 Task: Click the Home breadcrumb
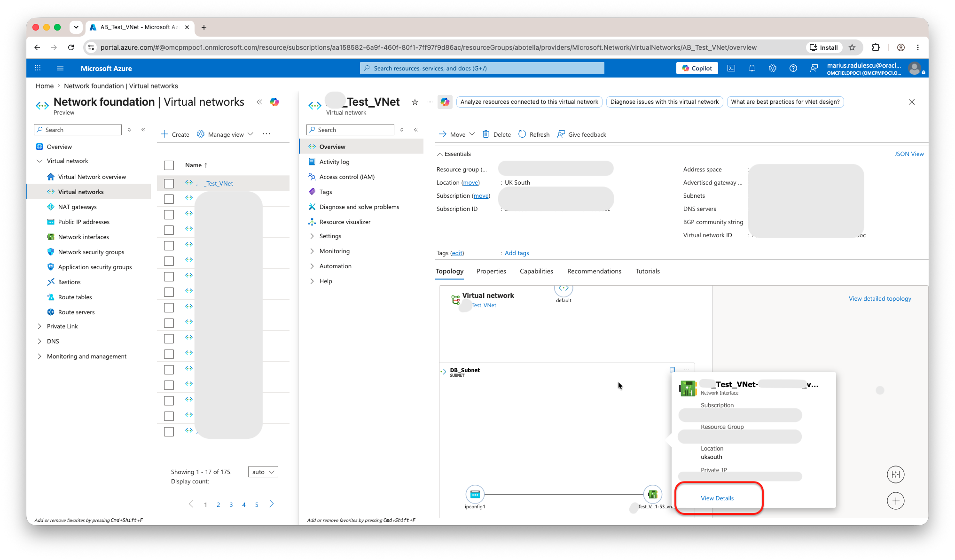coord(45,86)
